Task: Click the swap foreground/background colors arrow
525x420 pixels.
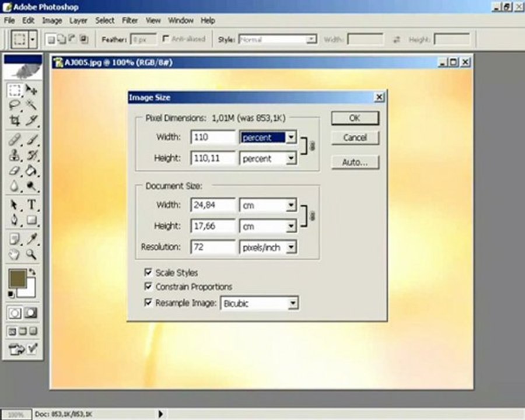Action: [33, 272]
